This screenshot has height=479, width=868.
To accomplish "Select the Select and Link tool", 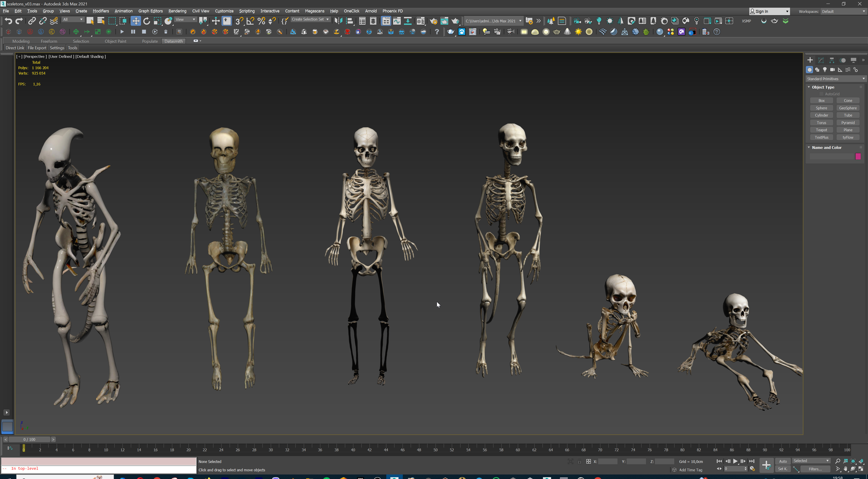I will pos(32,21).
